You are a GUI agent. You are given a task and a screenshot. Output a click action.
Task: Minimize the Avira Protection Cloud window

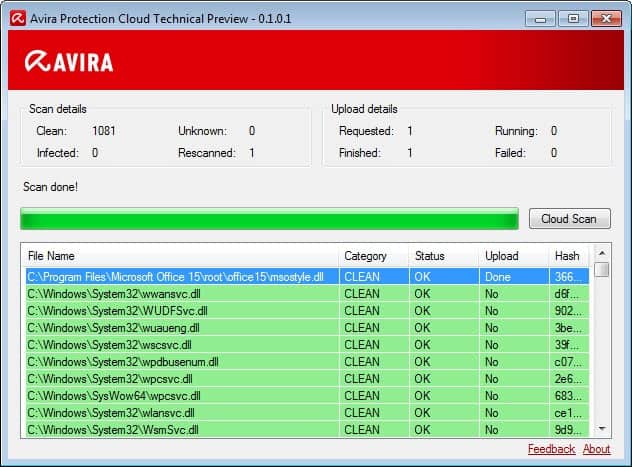(x=540, y=19)
